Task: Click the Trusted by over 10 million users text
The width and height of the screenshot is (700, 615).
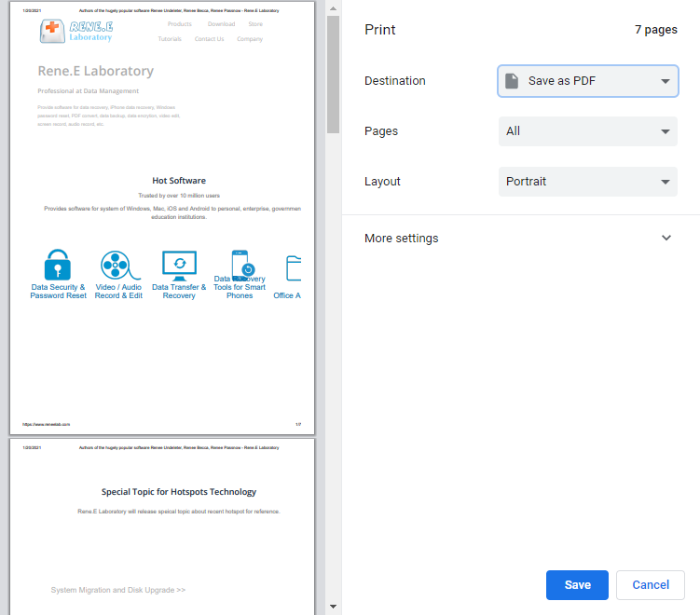Action: tap(179, 196)
